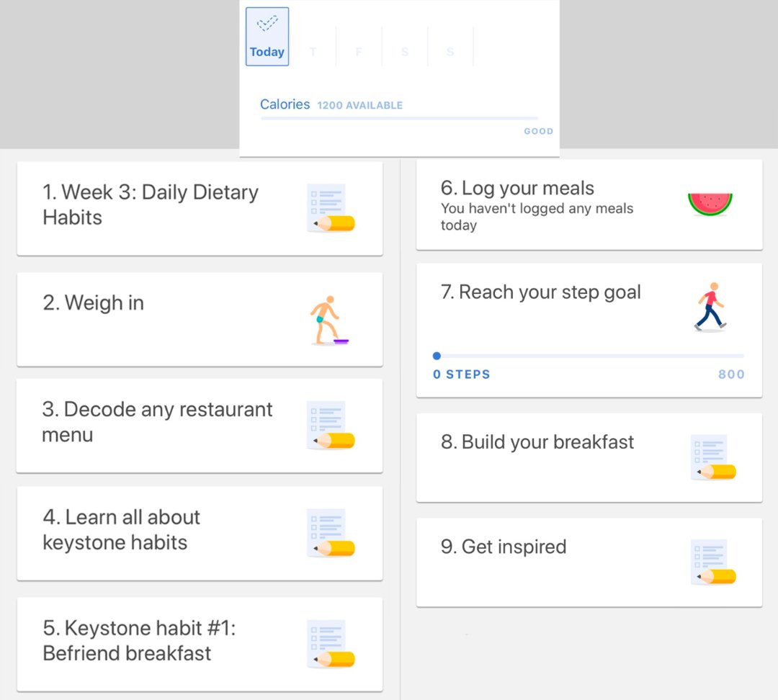Switch to the faded F day tab
The image size is (778, 700).
coord(359,52)
